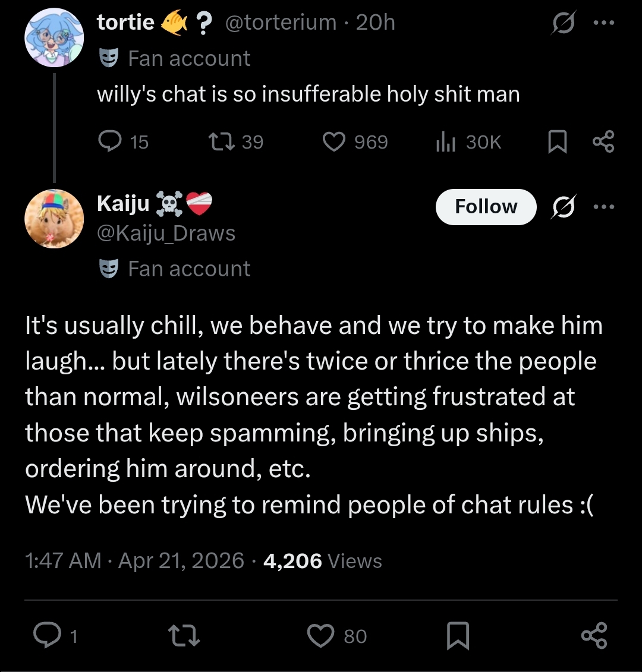Repost Kaiju's tweet

pyautogui.click(x=185, y=636)
